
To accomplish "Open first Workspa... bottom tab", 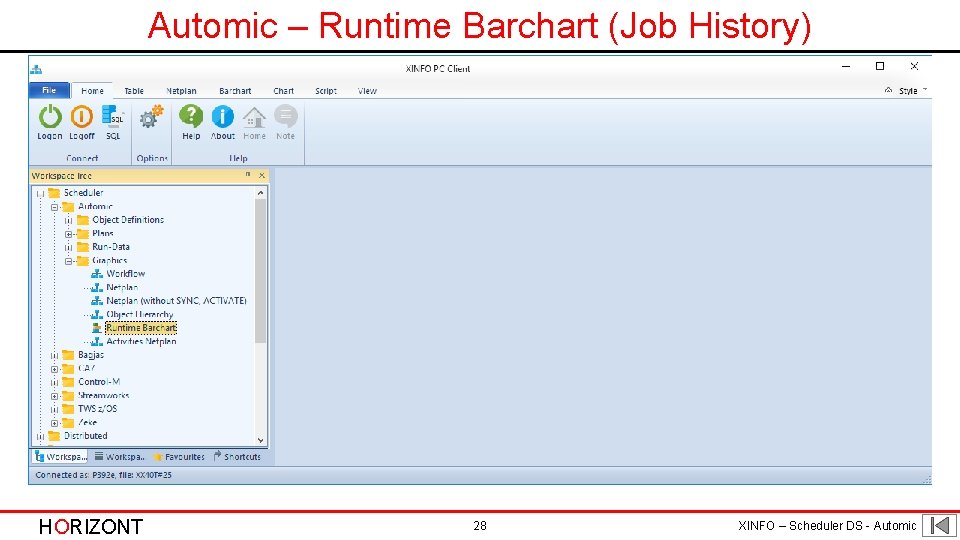I will point(61,457).
